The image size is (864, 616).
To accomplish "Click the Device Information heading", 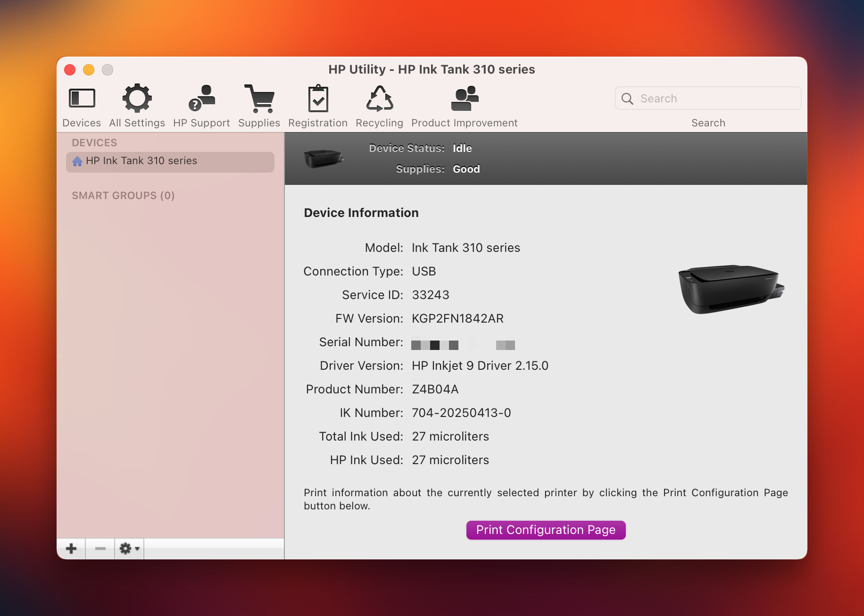I will pos(361,213).
